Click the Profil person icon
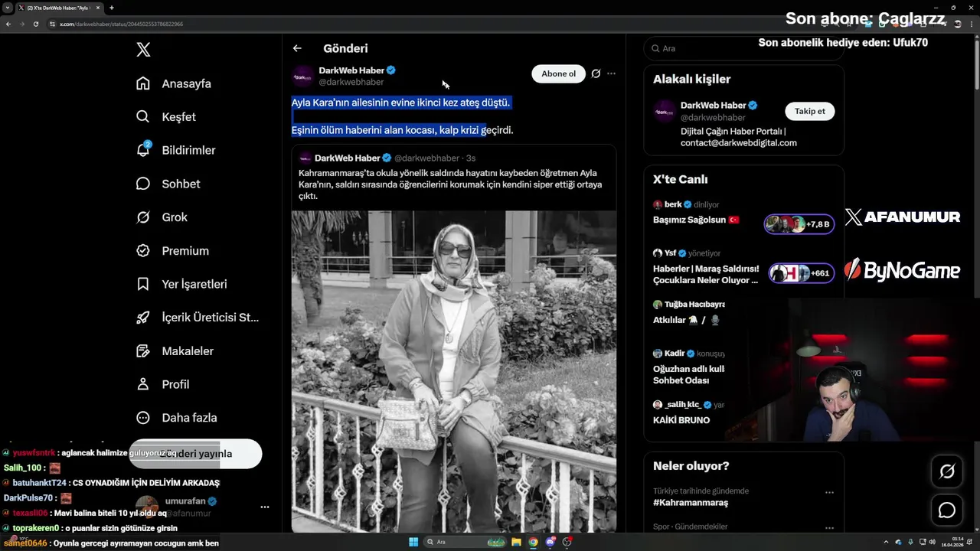The height and width of the screenshot is (551, 980). pyautogui.click(x=143, y=384)
